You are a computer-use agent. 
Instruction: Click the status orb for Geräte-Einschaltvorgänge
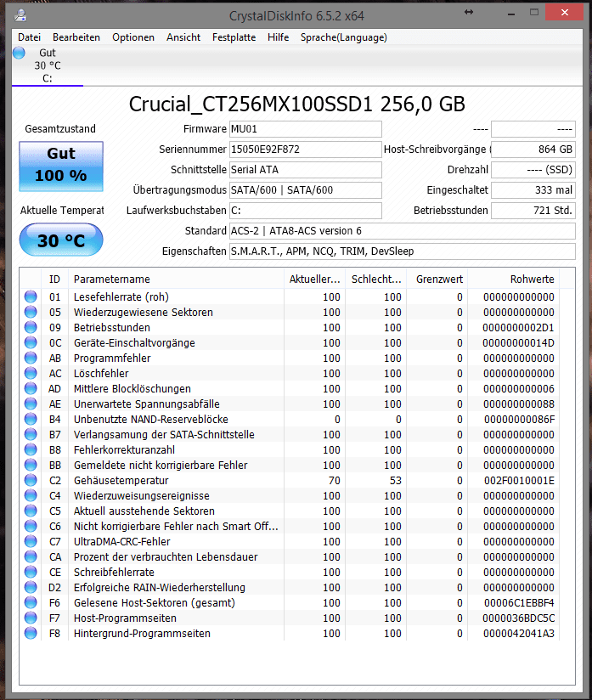click(x=31, y=342)
